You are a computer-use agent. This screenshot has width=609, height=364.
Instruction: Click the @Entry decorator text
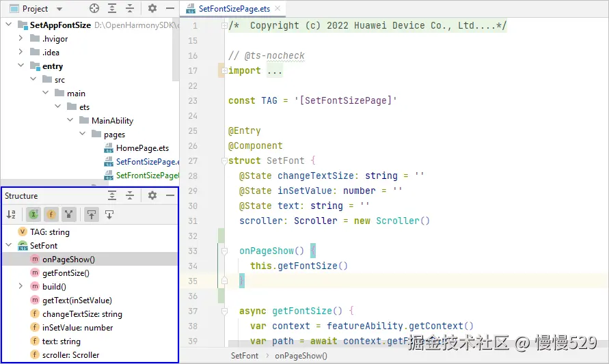[x=244, y=130]
